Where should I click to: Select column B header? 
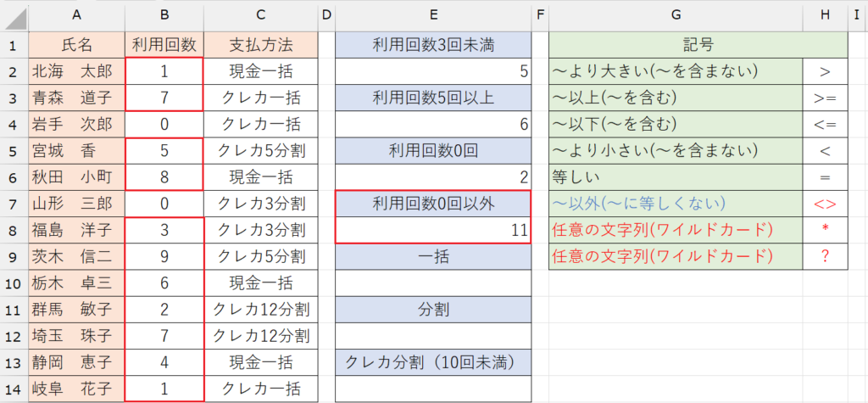[x=164, y=17]
